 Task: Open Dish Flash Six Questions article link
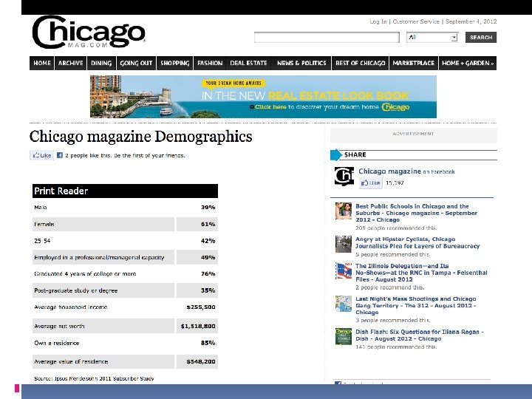pyautogui.click(x=420, y=335)
